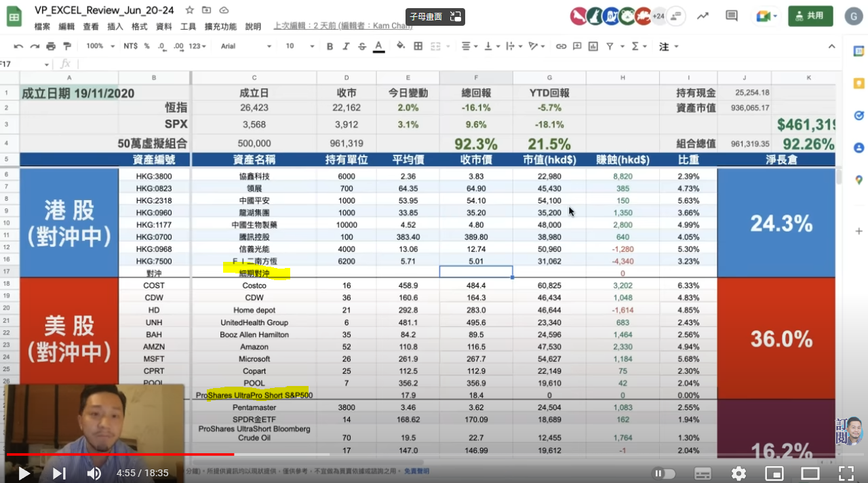This screenshot has width=868, height=483.
Task: Open the Google account avatar G
Action: click(x=854, y=16)
